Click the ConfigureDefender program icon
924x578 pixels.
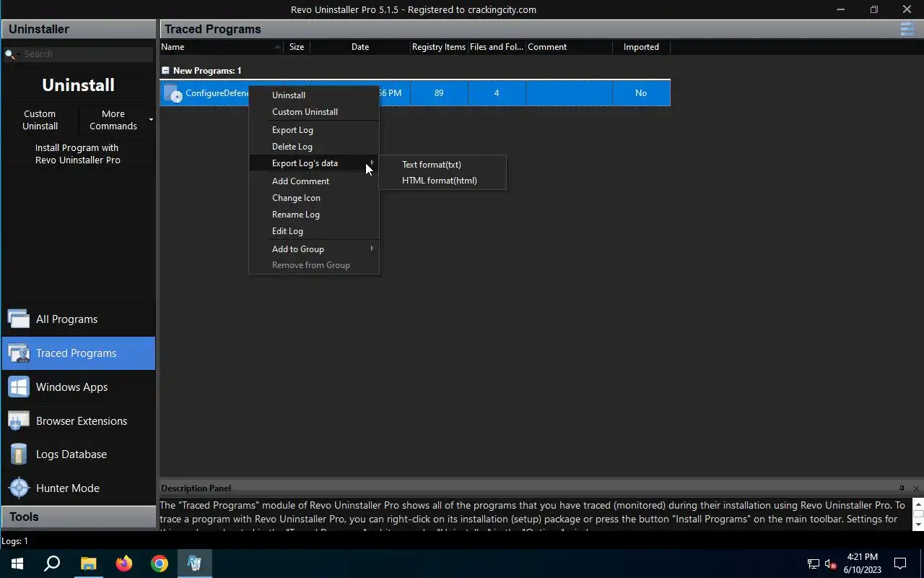click(x=173, y=93)
